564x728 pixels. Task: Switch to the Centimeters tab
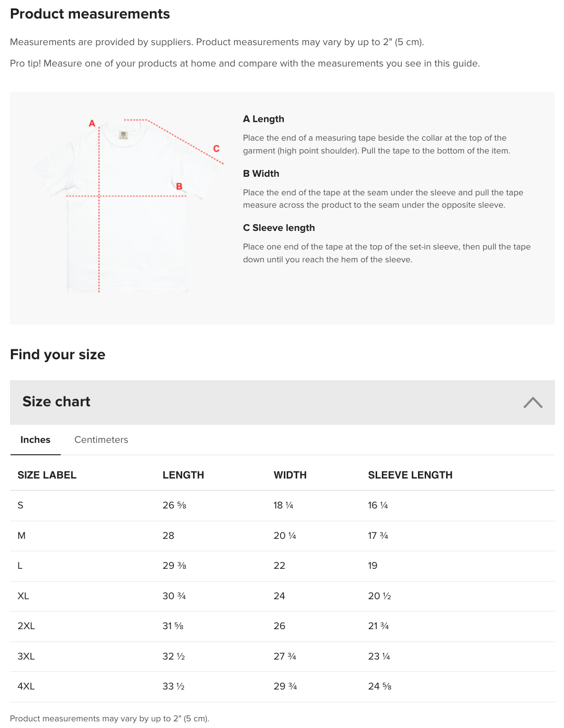coord(101,440)
